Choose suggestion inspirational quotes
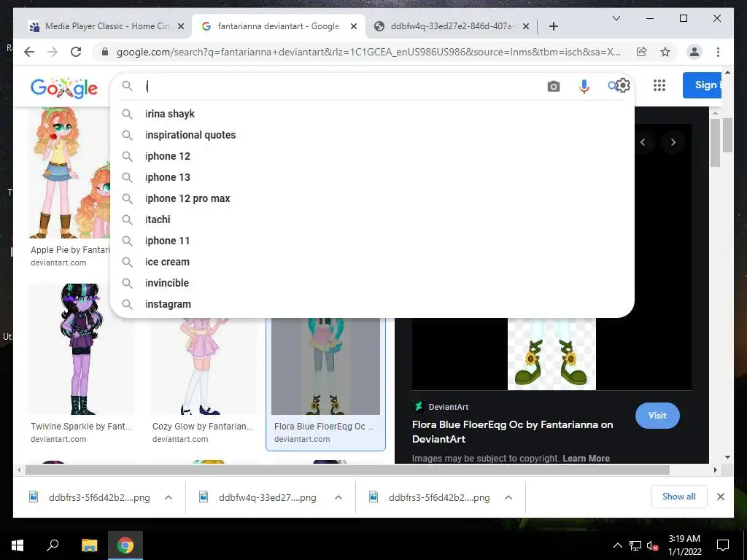747x560 pixels. [372, 135]
